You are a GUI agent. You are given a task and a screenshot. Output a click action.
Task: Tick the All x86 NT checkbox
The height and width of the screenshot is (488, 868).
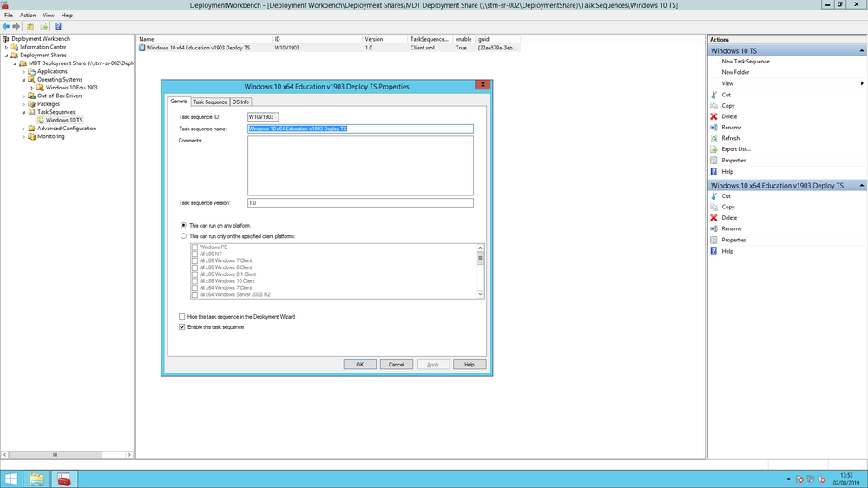tap(194, 254)
